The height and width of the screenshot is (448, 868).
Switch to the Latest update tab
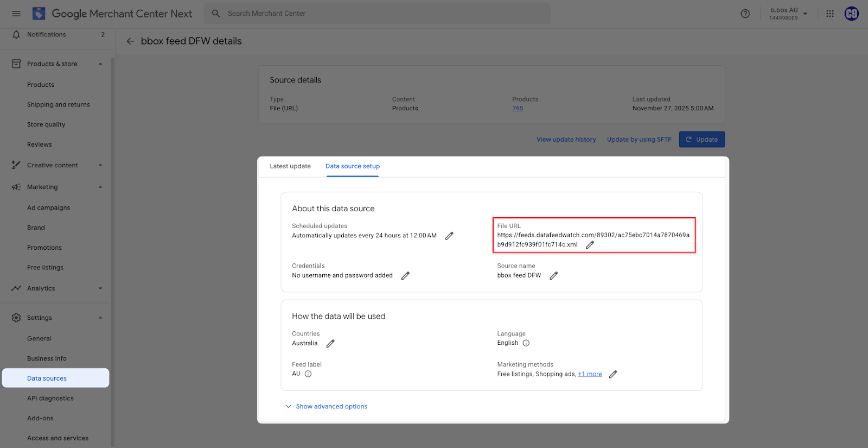pos(290,166)
